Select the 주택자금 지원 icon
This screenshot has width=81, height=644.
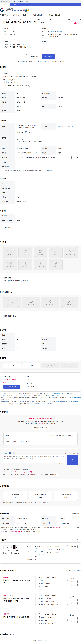point(10,265)
